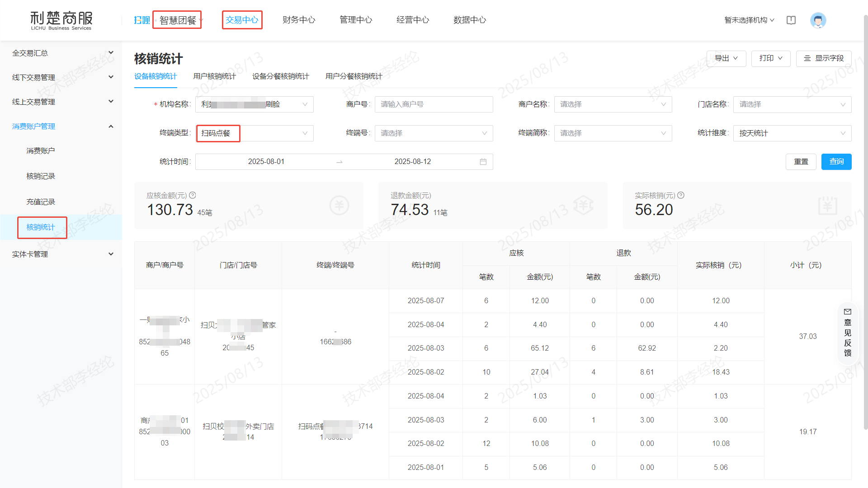Click help icon beside 应核金额

tap(193, 195)
